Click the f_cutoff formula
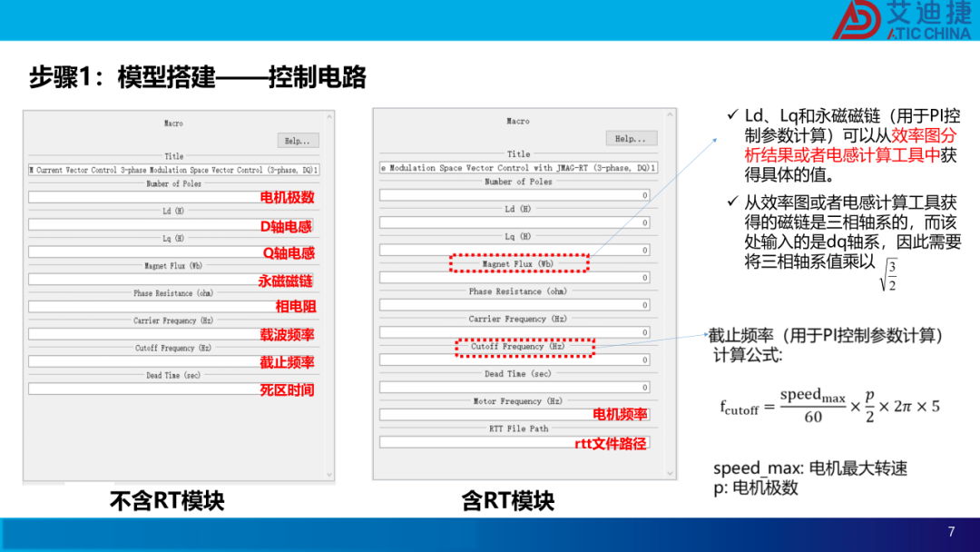The image size is (980, 552). [x=829, y=406]
